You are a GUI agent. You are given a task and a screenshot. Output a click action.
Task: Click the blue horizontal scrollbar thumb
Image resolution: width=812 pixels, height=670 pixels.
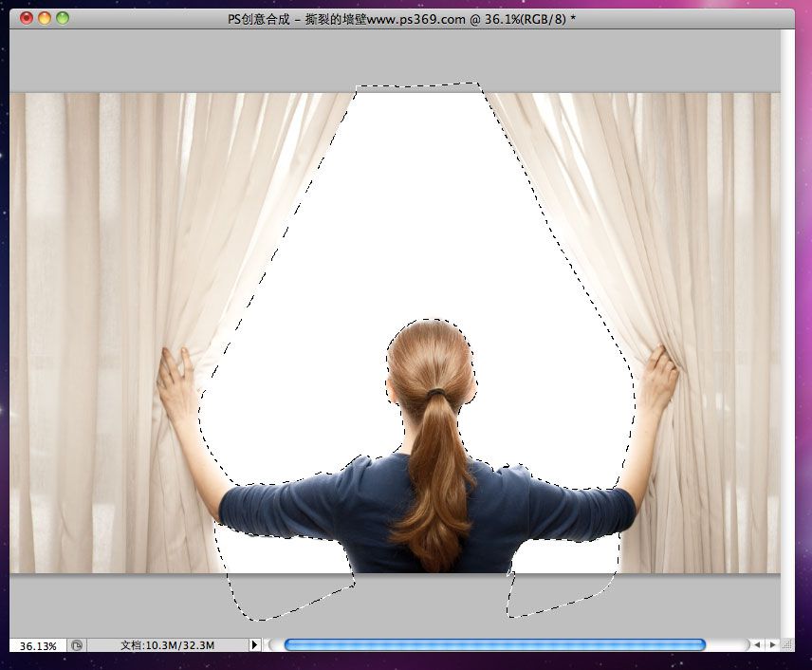[x=494, y=644]
